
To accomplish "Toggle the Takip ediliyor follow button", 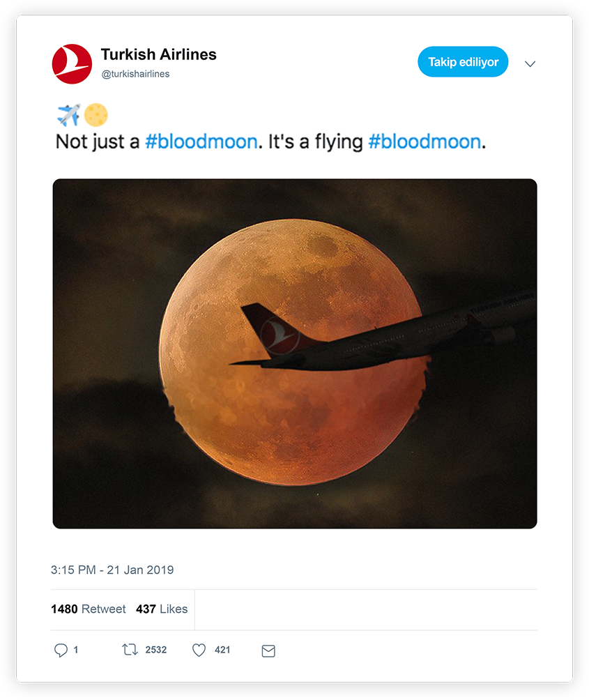I will [463, 62].
